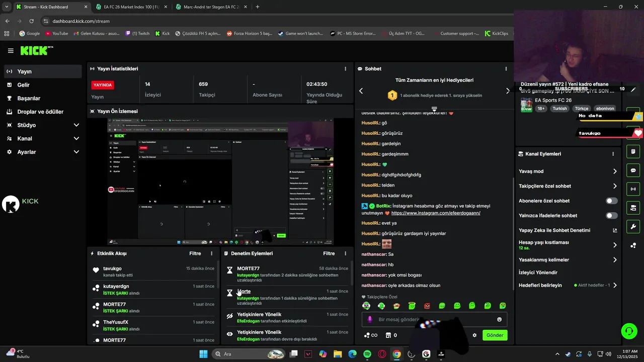This screenshot has height=362, width=644.
Task: Open Yapay Zeka ile Sohbet Denetimi link
Action: pyautogui.click(x=569, y=230)
